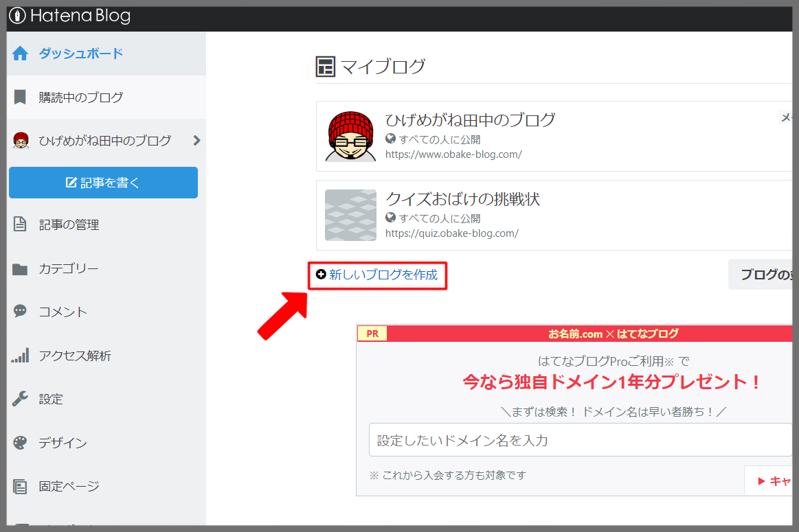Click すべての人に公開 text under quiz blog

coord(439,218)
